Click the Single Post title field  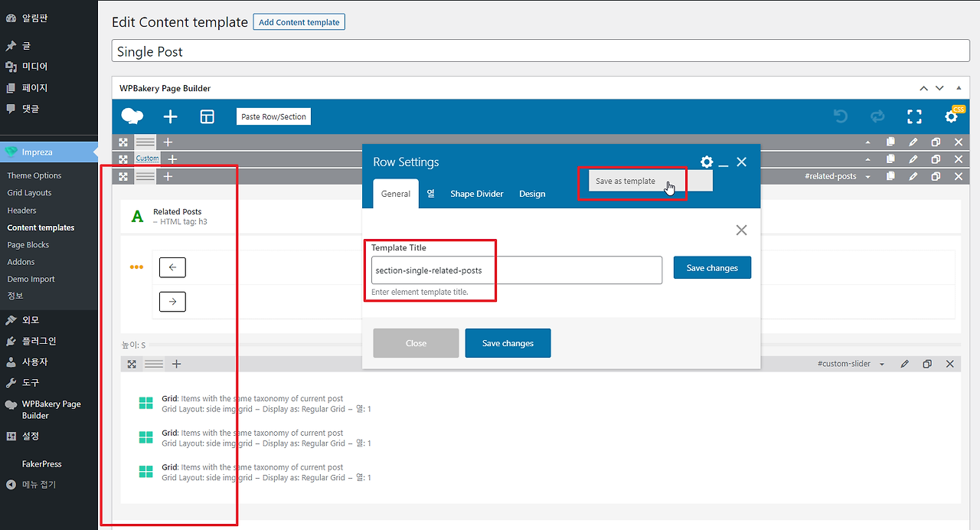(541, 51)
